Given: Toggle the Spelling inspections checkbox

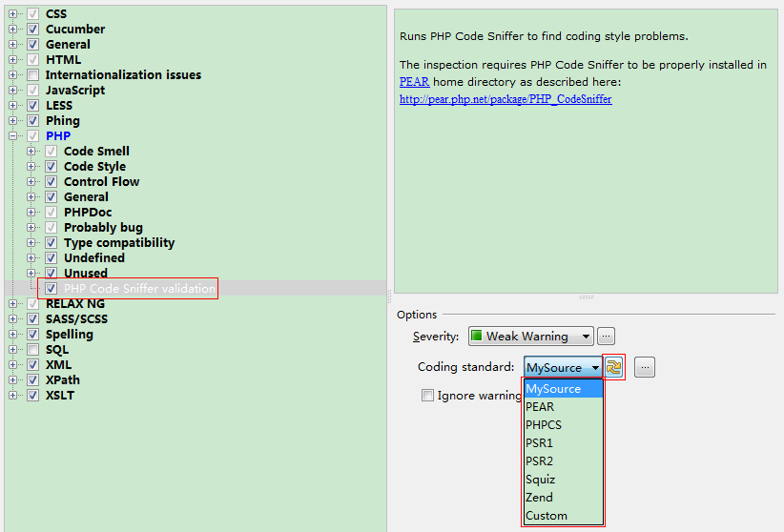Looking at the screenshot, I should click(x=33, y=334).
